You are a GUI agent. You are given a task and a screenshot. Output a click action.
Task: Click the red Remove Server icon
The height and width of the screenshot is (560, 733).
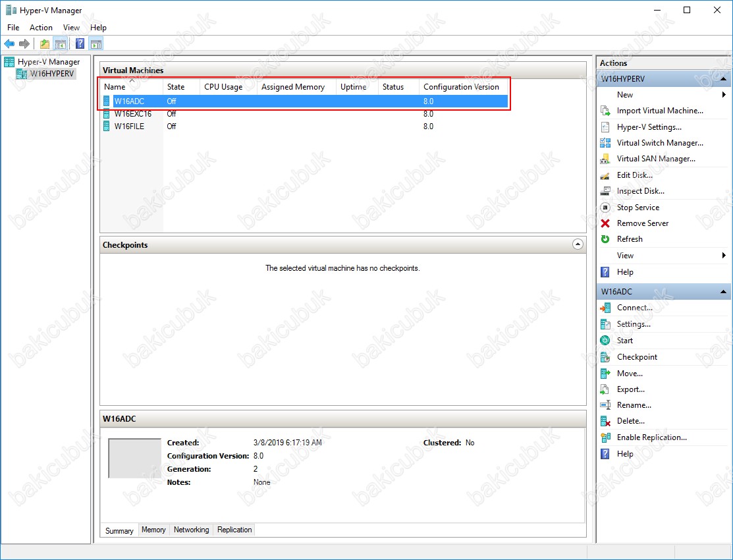[x=605, y=223]
